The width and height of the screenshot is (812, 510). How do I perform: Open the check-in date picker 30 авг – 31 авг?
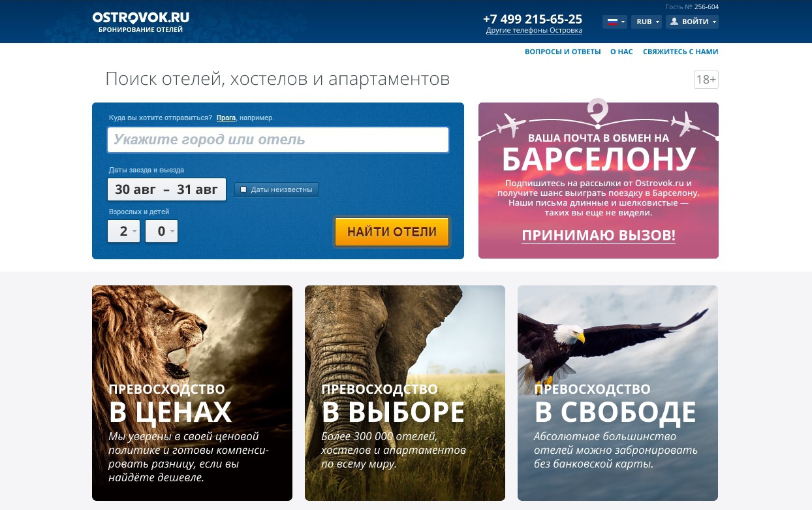[x=166, y=189]
